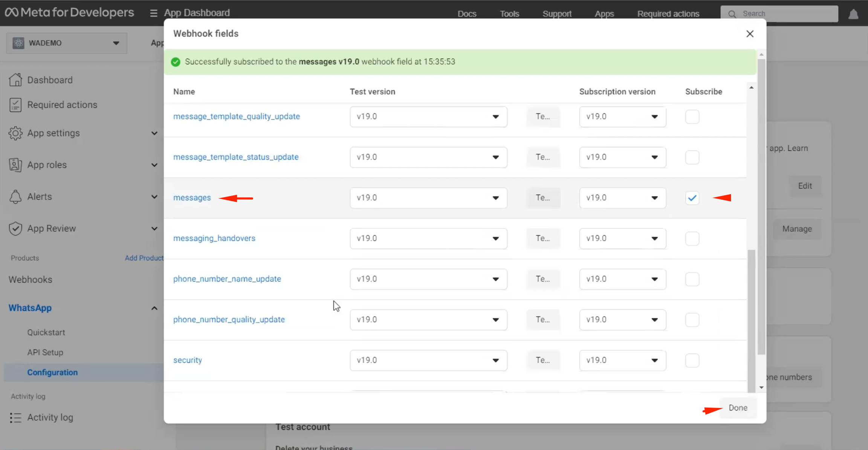
Task: Click the Activity log list icon
Action: coord(15,418)
